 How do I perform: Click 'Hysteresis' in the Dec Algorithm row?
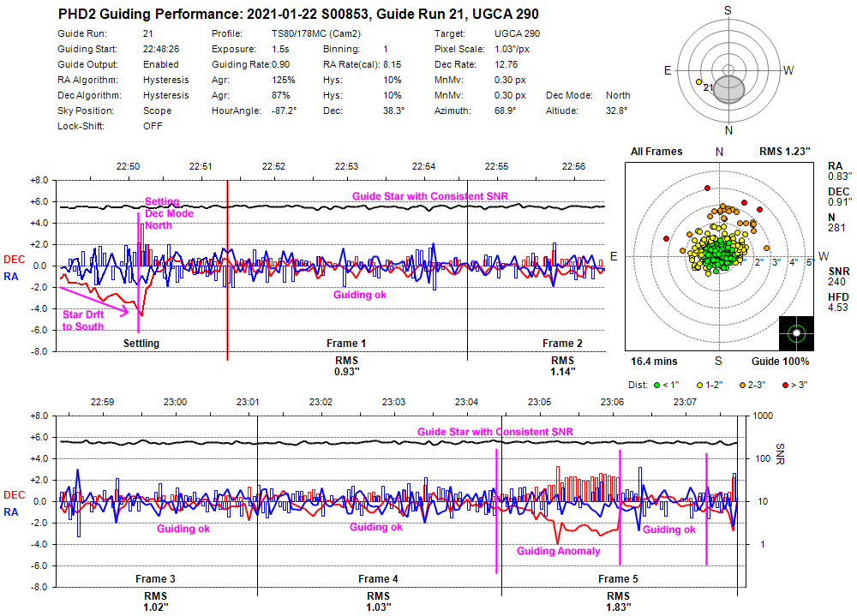click(x=165, y=95)
